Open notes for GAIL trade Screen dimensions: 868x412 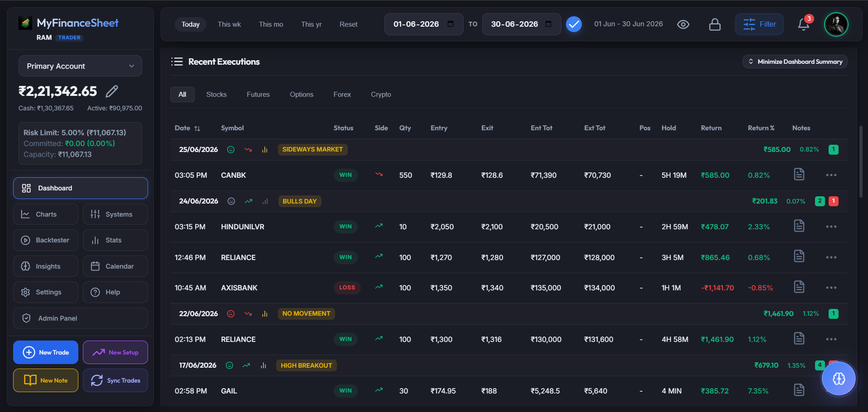coord(799,390)
